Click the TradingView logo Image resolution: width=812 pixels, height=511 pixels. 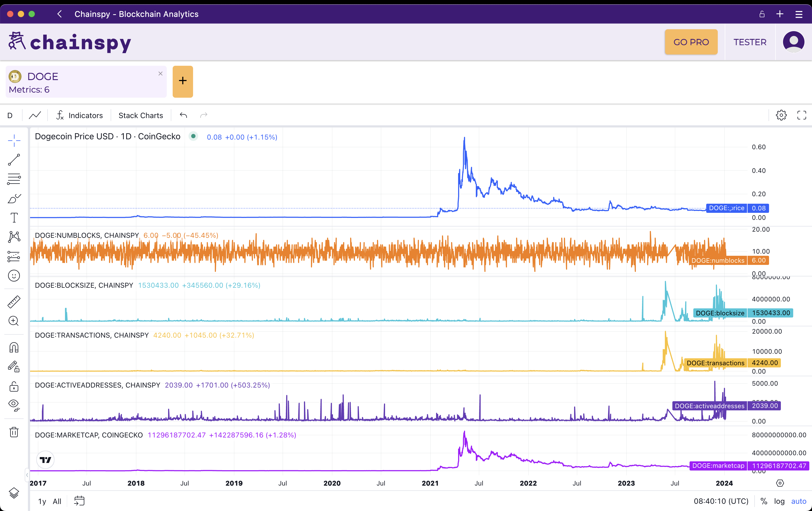(45, 460)
